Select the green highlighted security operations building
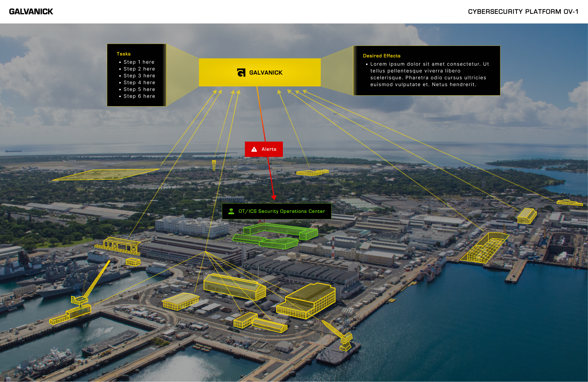 (275, 236)
